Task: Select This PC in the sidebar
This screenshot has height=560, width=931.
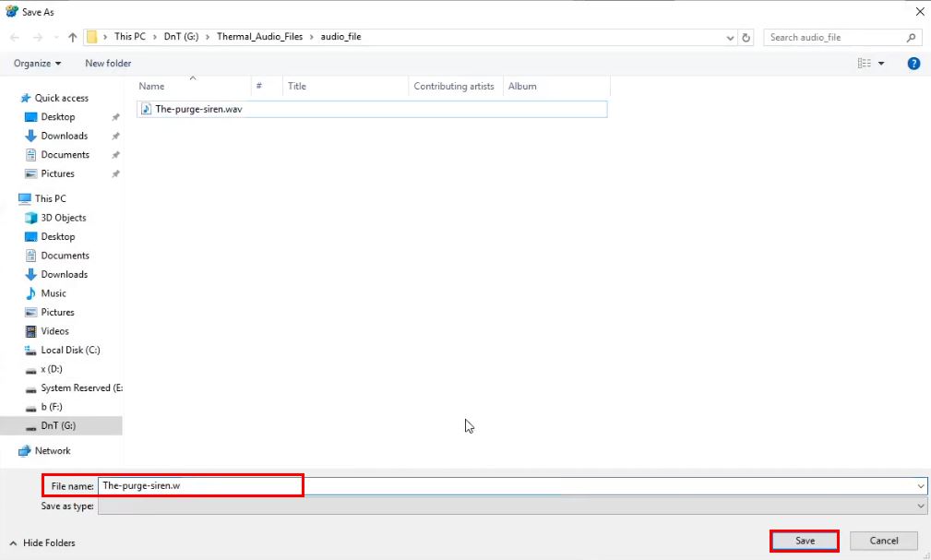Action: click(50, 198)
